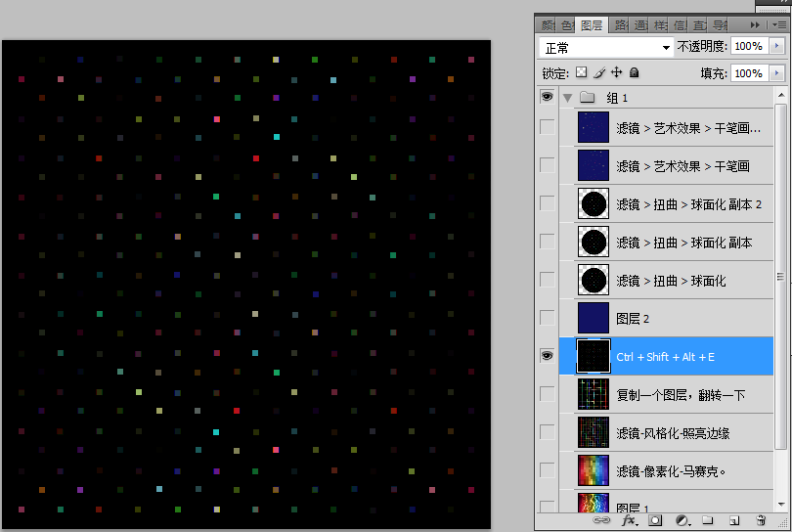Click the new group folder icon
This screenshot has height=532, width=792.
(x=708, y=521)
